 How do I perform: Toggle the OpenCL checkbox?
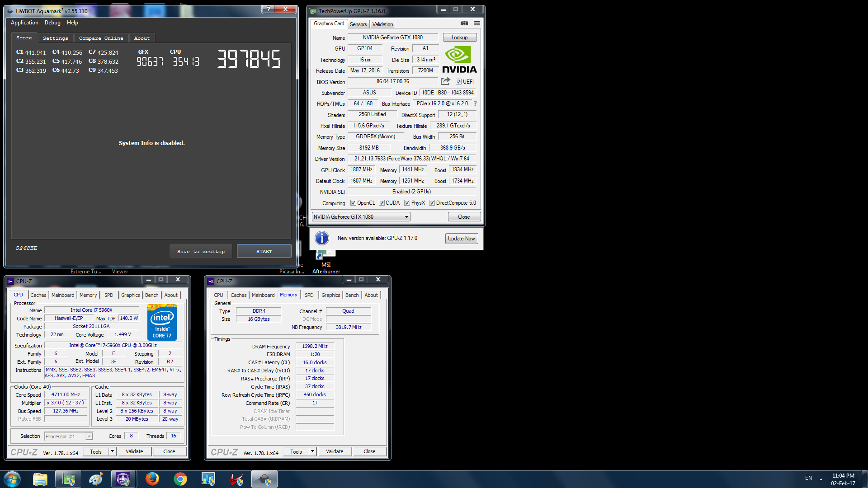tap(353, 203)
